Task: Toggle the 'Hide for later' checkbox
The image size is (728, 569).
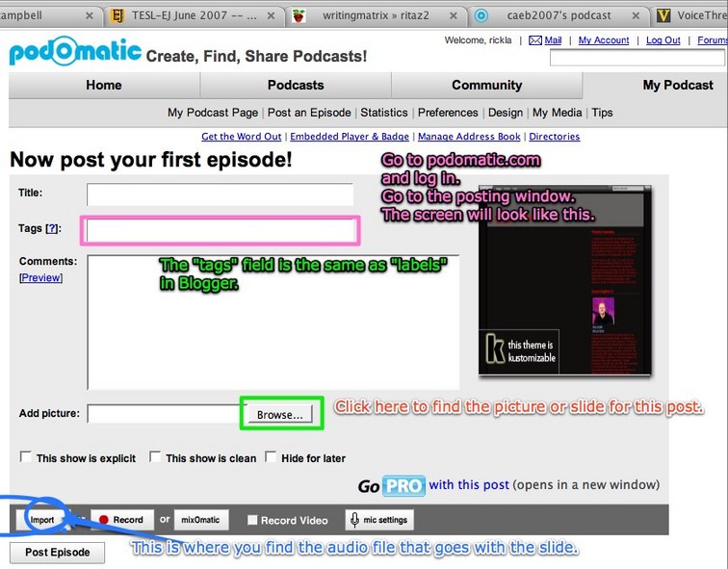Action: pos(271,457)
